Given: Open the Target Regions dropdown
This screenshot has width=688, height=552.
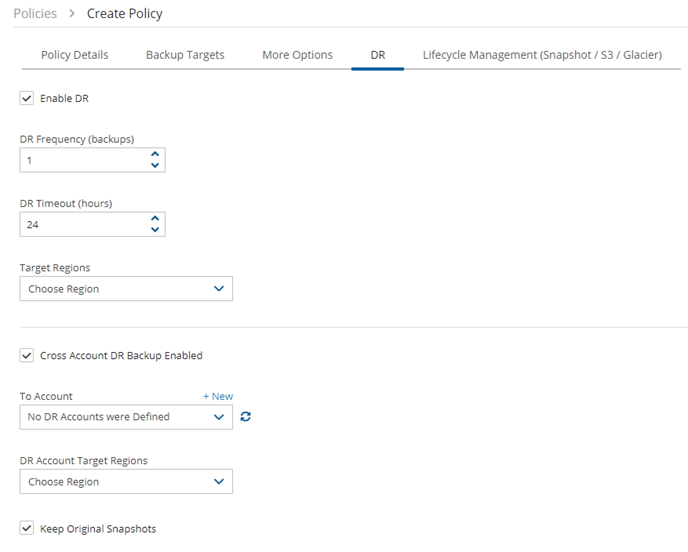Looking at the screenshot, I should click(x=126, y=289).
